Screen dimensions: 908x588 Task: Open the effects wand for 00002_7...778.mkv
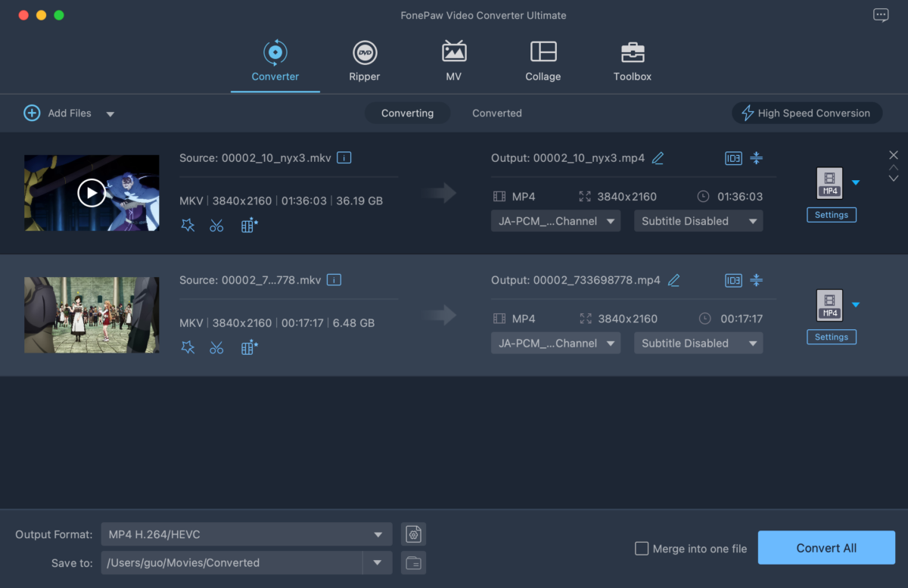188,347
